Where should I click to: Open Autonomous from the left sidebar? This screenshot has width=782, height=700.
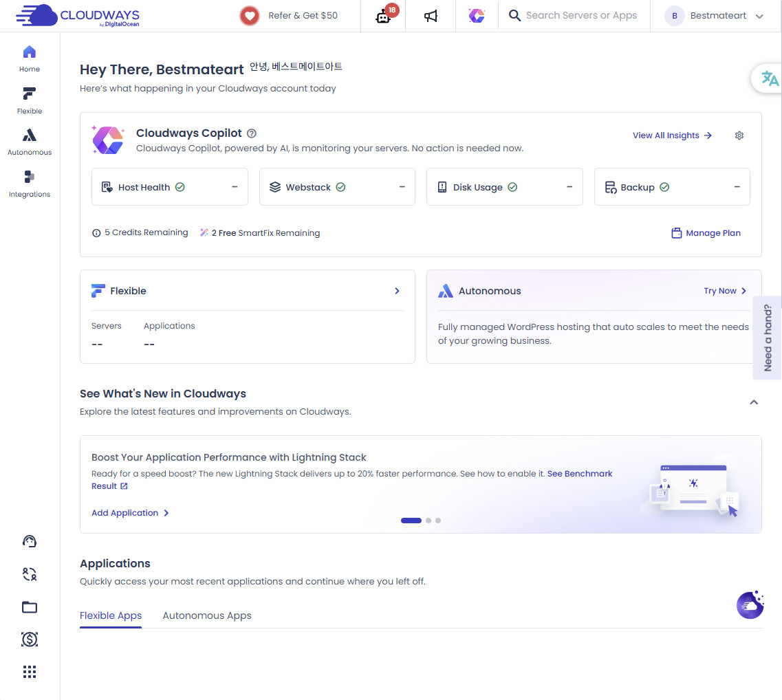(30, 142)
